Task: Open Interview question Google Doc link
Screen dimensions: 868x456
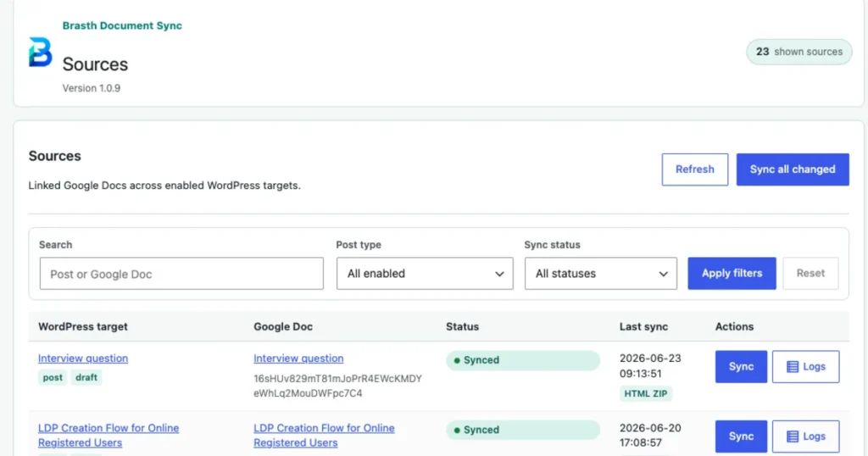Action: (298, 358)
